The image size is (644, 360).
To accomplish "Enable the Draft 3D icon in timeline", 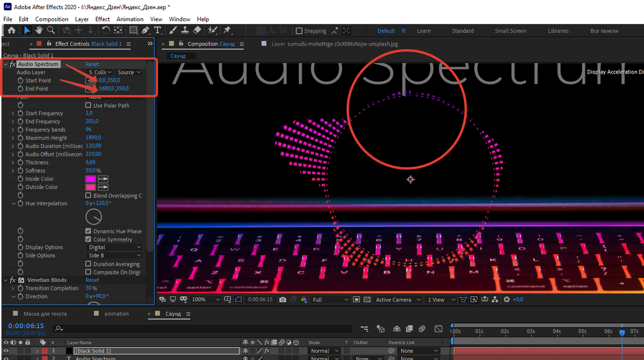I will click(381, 328).
